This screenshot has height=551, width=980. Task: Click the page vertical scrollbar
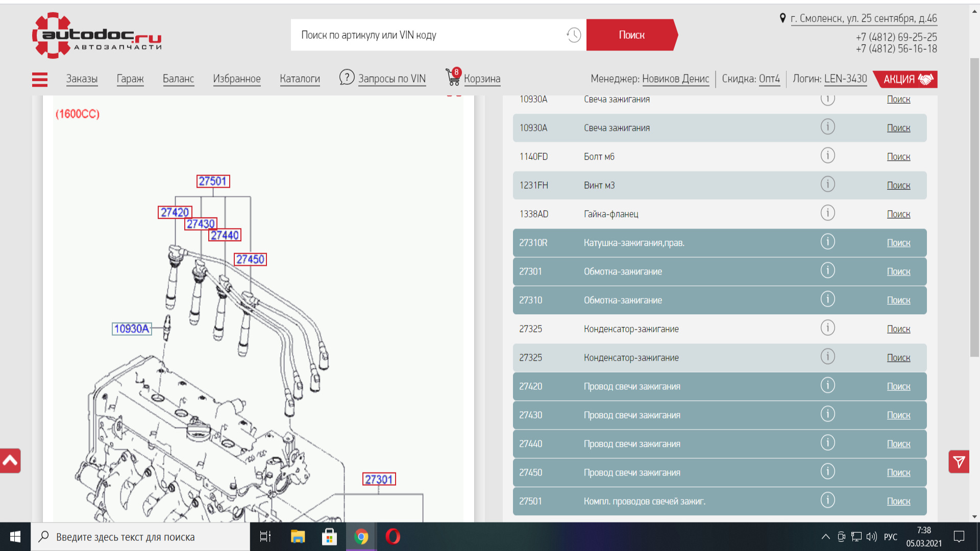[974, 207]
